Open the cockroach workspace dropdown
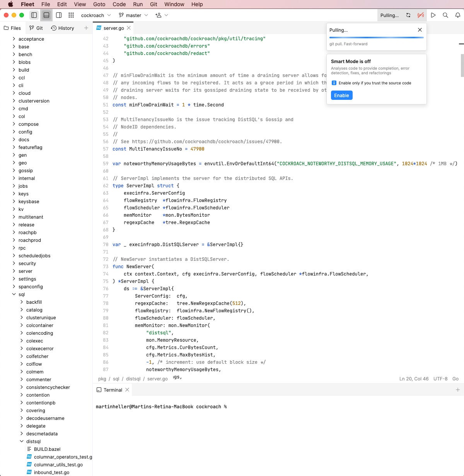Viewport: 464px width, 476px height. coord(96,15)
